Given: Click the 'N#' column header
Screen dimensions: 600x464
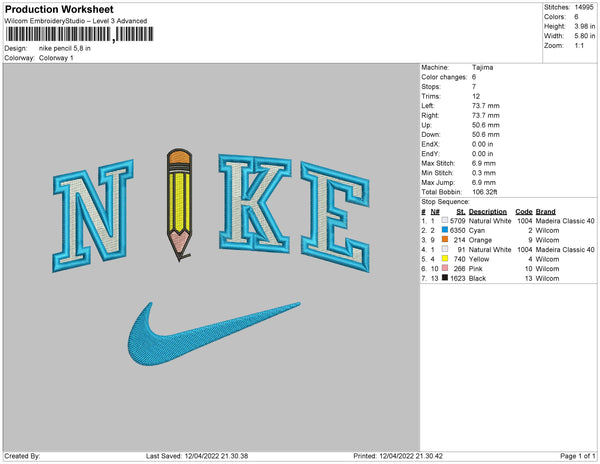Looking at the screenshot, I should 435,212.
